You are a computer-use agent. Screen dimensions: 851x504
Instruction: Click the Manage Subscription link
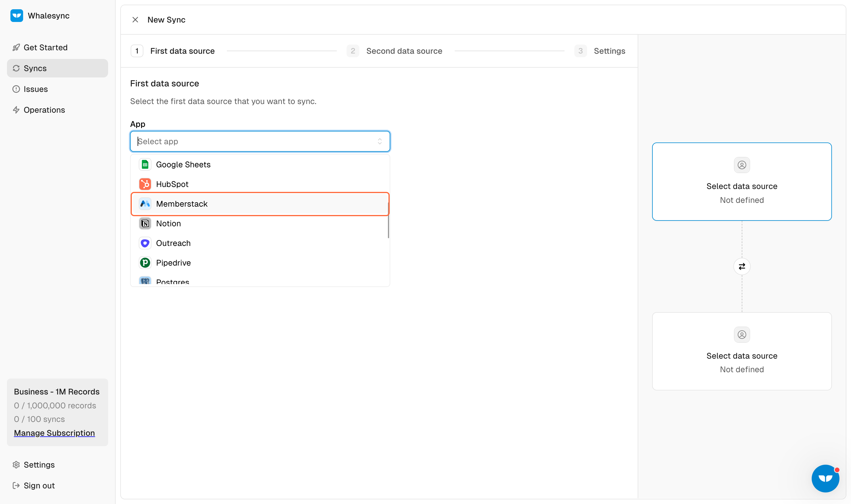click(54, 433)
